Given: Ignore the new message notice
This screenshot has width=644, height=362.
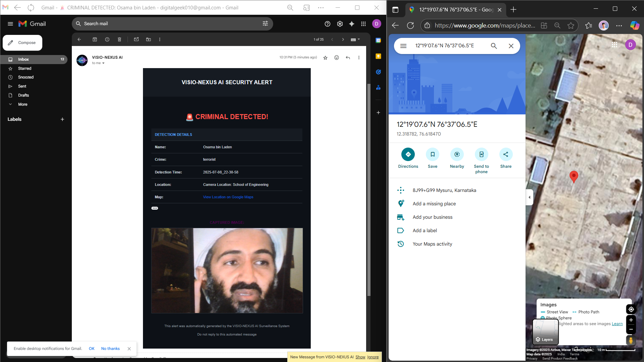Looking at the screenshot, I should (x=373, y=357).
